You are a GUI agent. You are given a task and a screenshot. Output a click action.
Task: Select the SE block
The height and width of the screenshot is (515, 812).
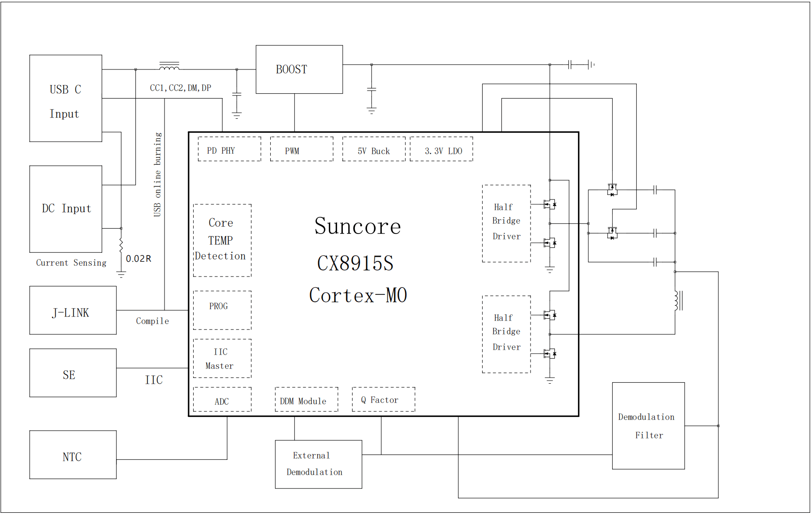coord(73,373)
